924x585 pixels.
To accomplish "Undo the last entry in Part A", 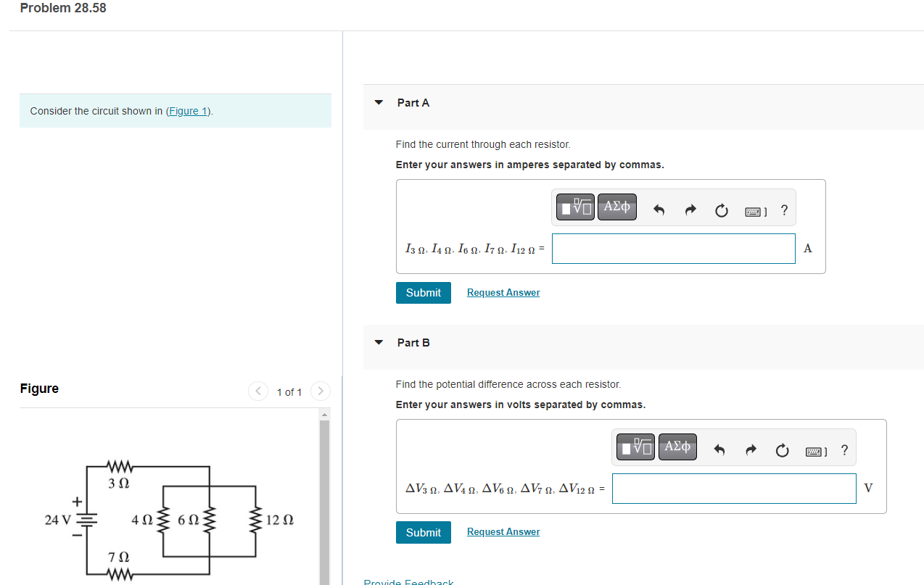I will coord(659,209).
